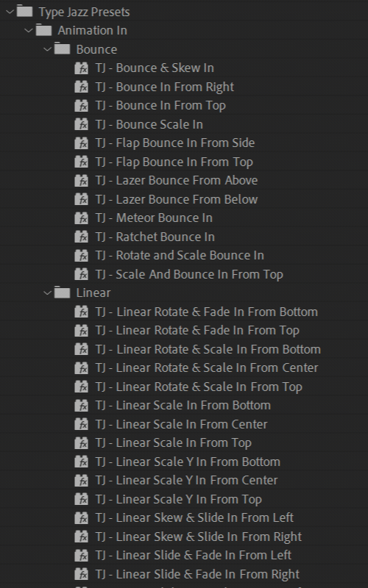This screenshot has width=368, height=588.
Task: Click preset icon for Linear Rotate & Scale In From Top
Action: (x=82, y=387)
